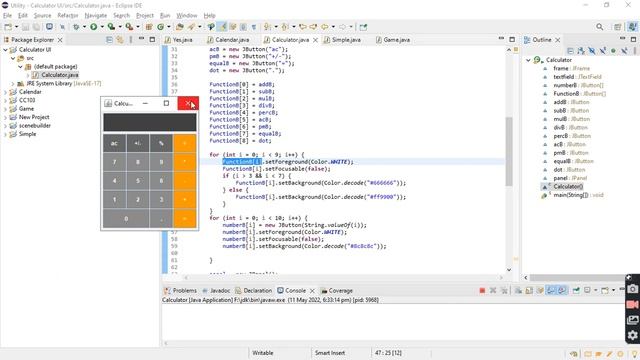
Task: Toggle Hide Local Types green dot in the Outline toolbar
Action: tap(613, 51)
